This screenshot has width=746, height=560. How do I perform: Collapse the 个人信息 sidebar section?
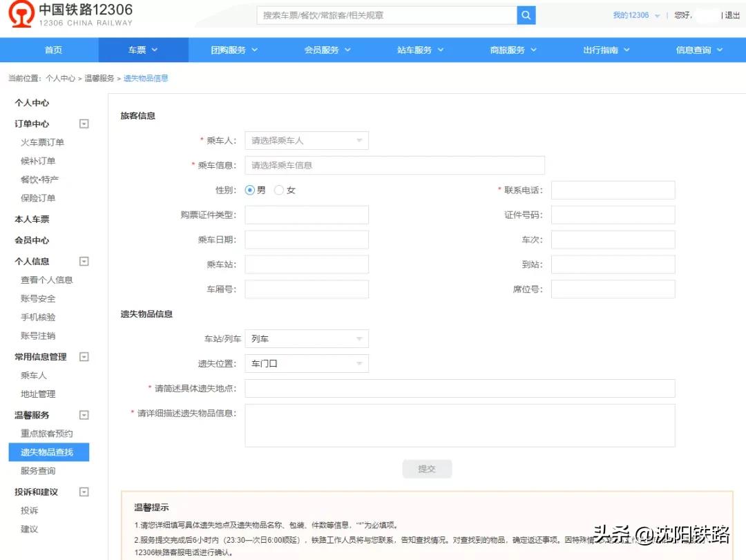click(x=84, y=261)
